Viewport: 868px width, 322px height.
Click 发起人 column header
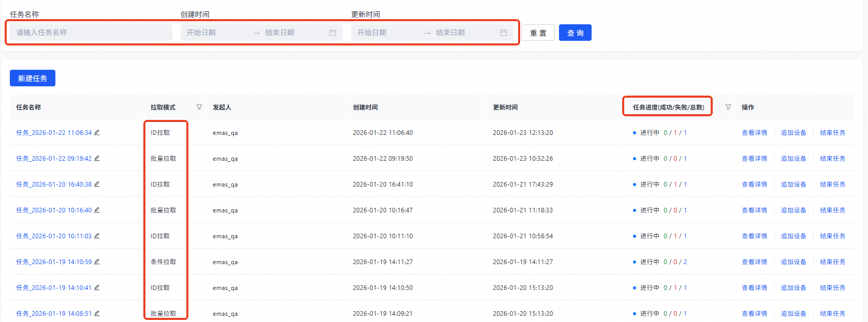click(x=222, y=107)
